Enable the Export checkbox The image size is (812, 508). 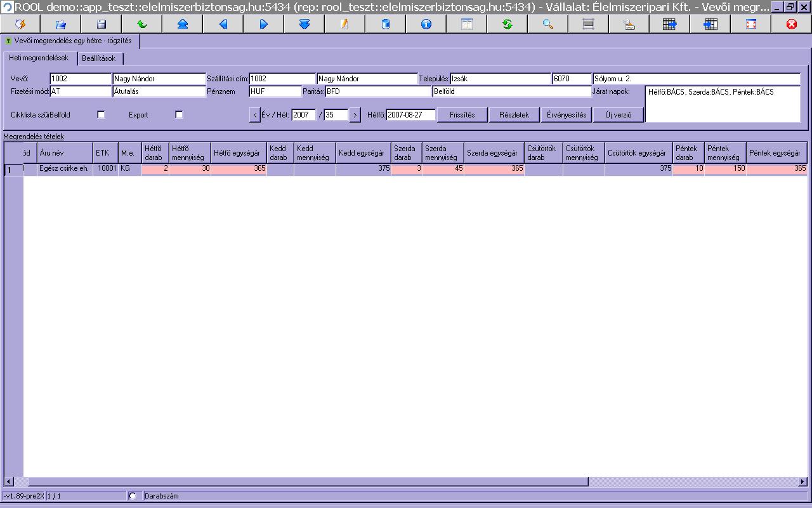tap(179, 115)
